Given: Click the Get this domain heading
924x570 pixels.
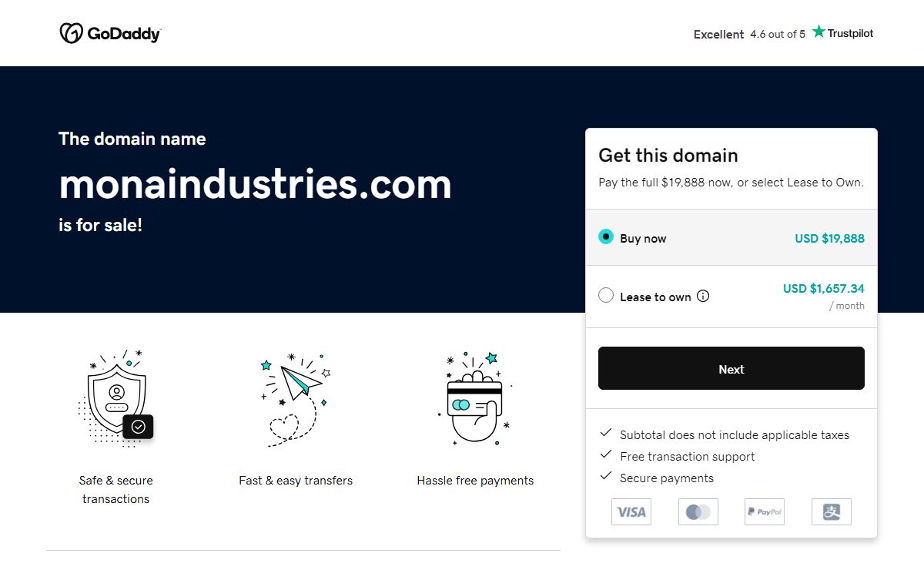Looking at the screenshot, I should (x=668, y=156).
